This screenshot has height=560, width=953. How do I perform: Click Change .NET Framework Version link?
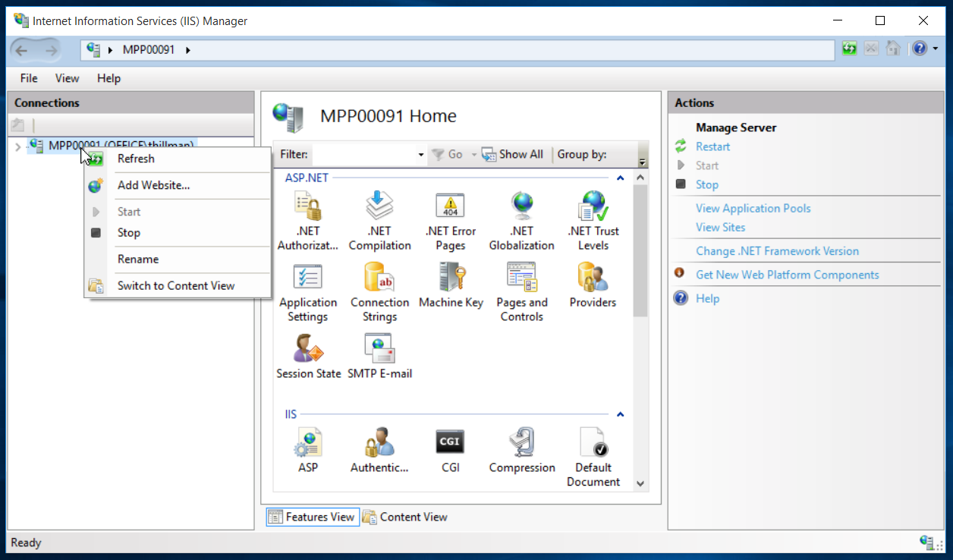[777, 251]
